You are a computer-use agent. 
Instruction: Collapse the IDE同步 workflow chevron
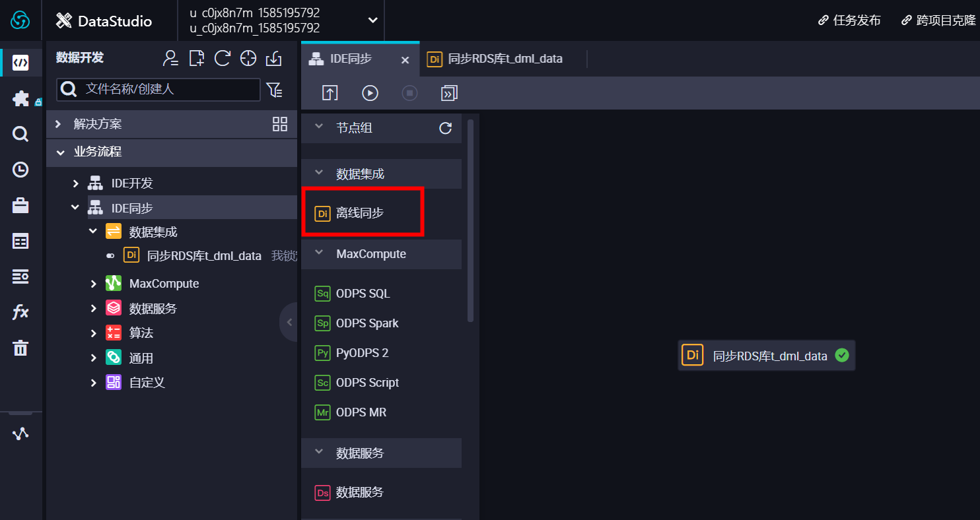(x=75, y=208)
